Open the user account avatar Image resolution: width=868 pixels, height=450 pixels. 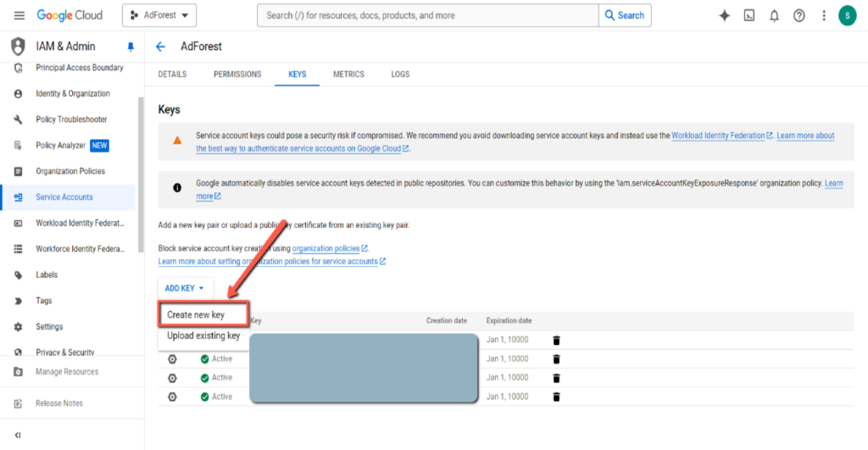[847, 15]
